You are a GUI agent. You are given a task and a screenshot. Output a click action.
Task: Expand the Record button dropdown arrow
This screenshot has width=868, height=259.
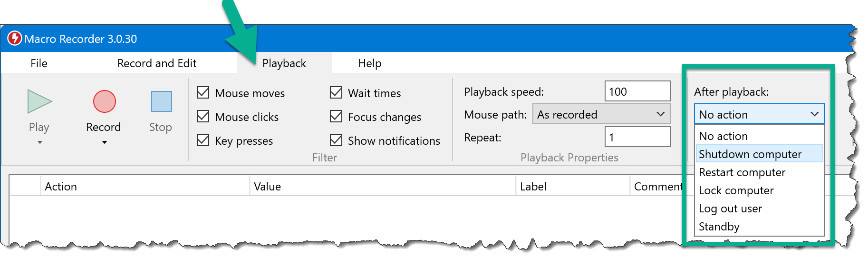click(x=104, y=142)
